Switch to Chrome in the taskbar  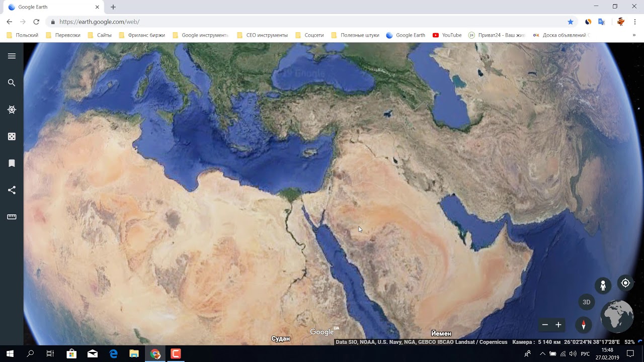(155, 354)
